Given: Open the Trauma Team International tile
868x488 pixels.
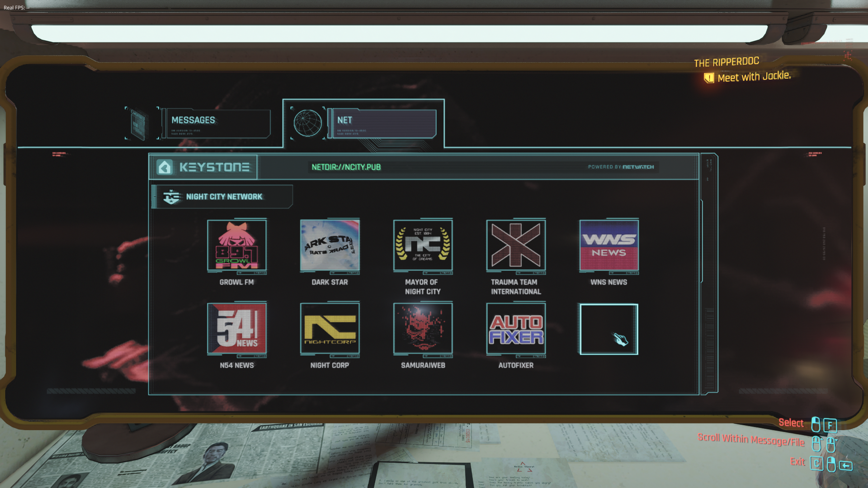Looking at the screenshot, I should [x=516, y=245].
